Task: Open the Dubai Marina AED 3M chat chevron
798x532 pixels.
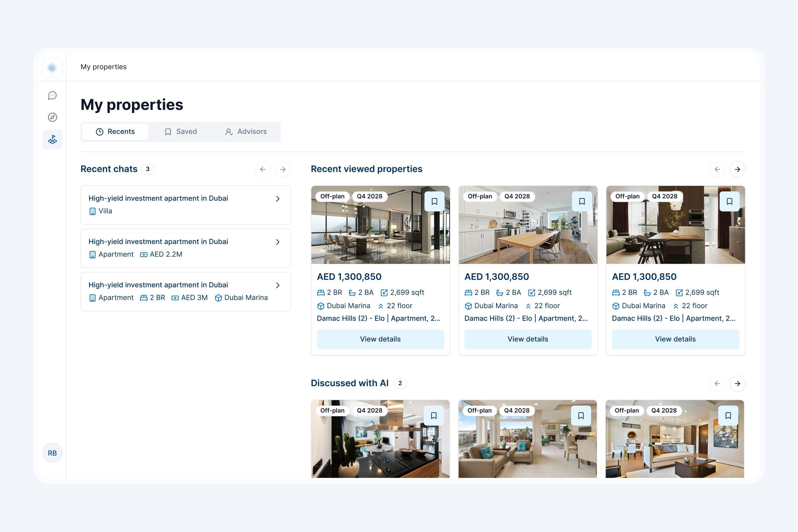Action: click(x=278, y=285)
